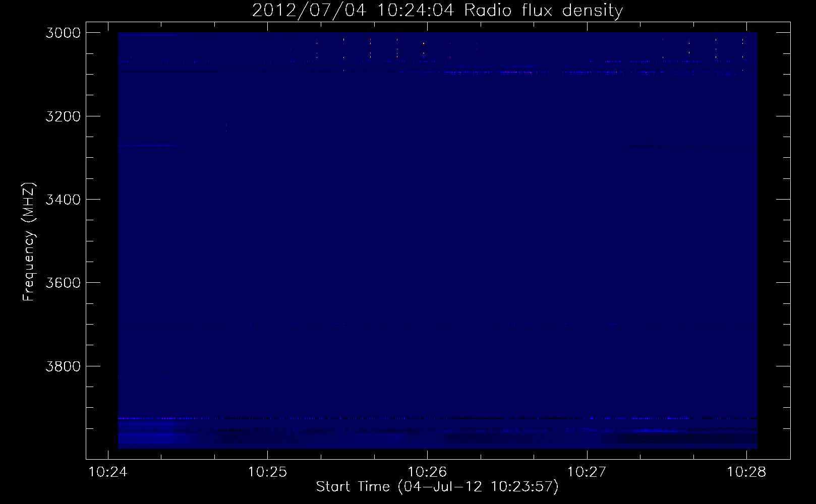The width and height of the screenshot is (816, 504).
Task: Click the 10:25 time tick label
Action: [267, 472]
